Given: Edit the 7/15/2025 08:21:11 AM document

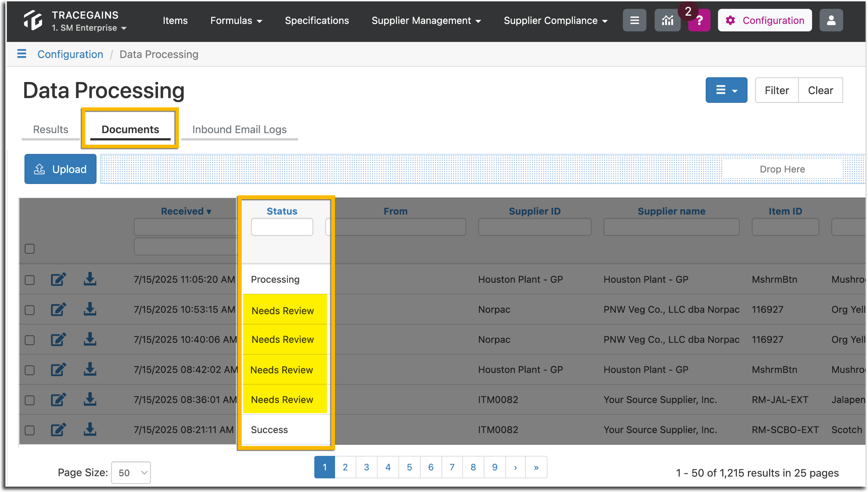Looking at the screenshot, I should [x=58, y=430].
